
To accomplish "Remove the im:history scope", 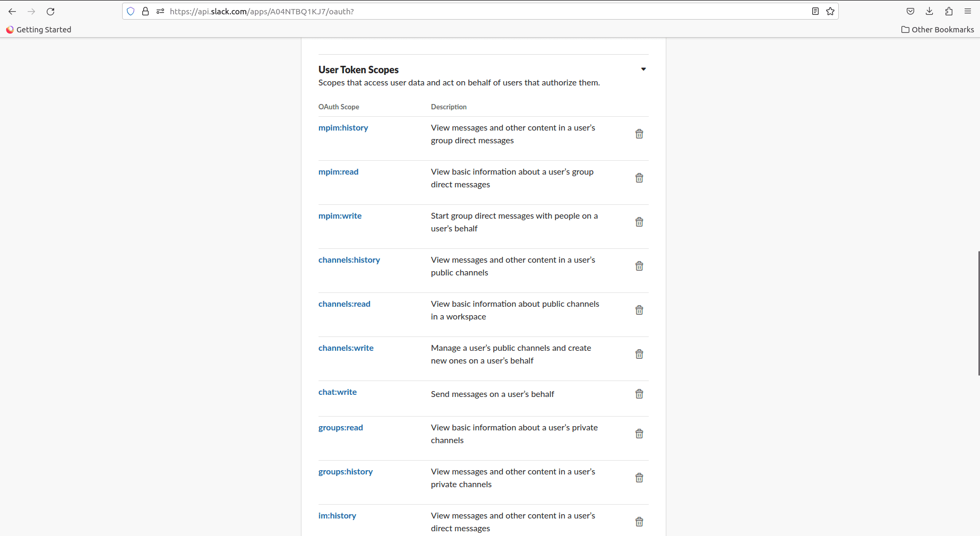I will click(639, 522).
